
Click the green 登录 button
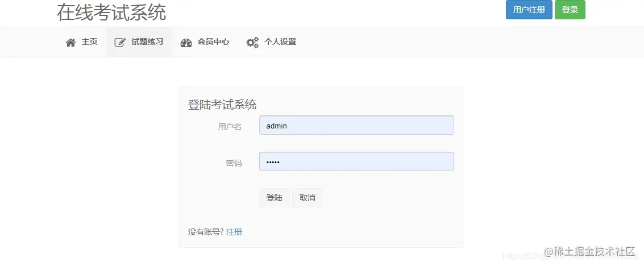point(570,10)
